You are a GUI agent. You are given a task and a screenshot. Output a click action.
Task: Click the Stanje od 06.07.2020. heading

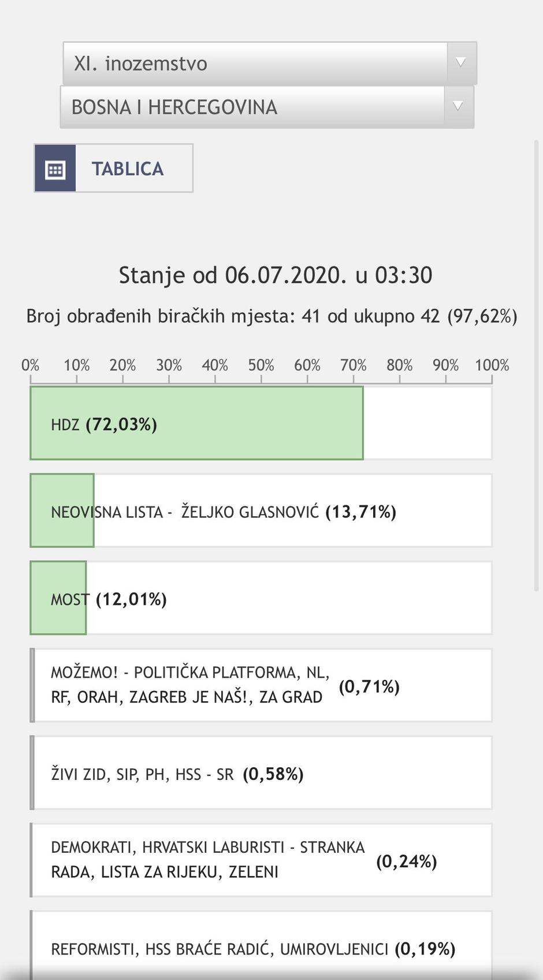coord(276,275)
